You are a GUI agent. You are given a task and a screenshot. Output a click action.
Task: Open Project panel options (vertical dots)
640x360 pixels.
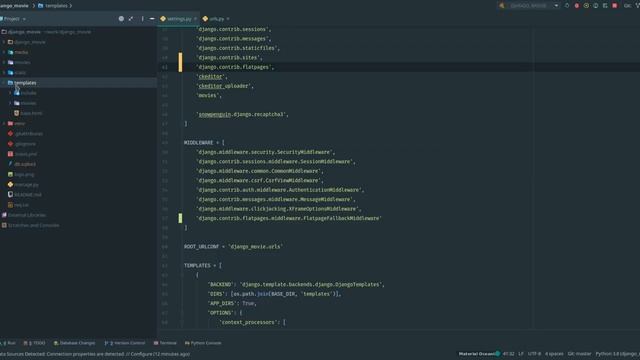click(142, 19)
